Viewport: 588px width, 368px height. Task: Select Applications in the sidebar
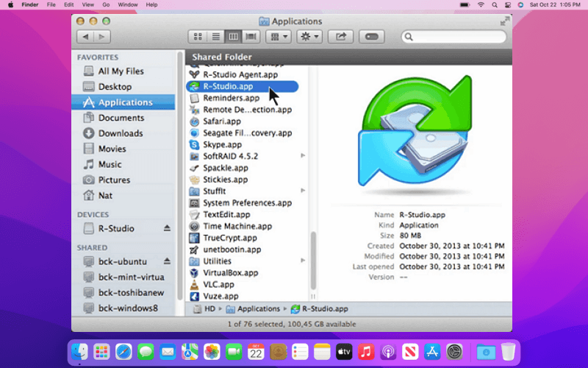point(123,102)
